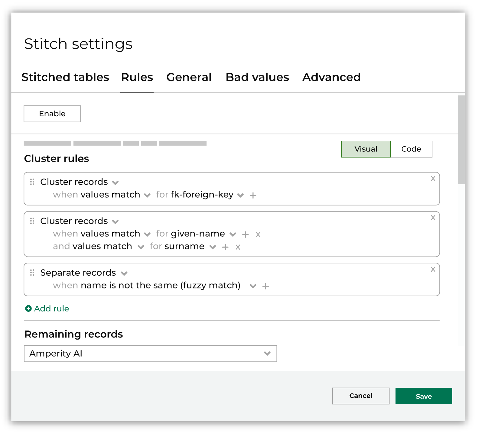Add condition after given-name with plus icon

(x=245, y=235)
